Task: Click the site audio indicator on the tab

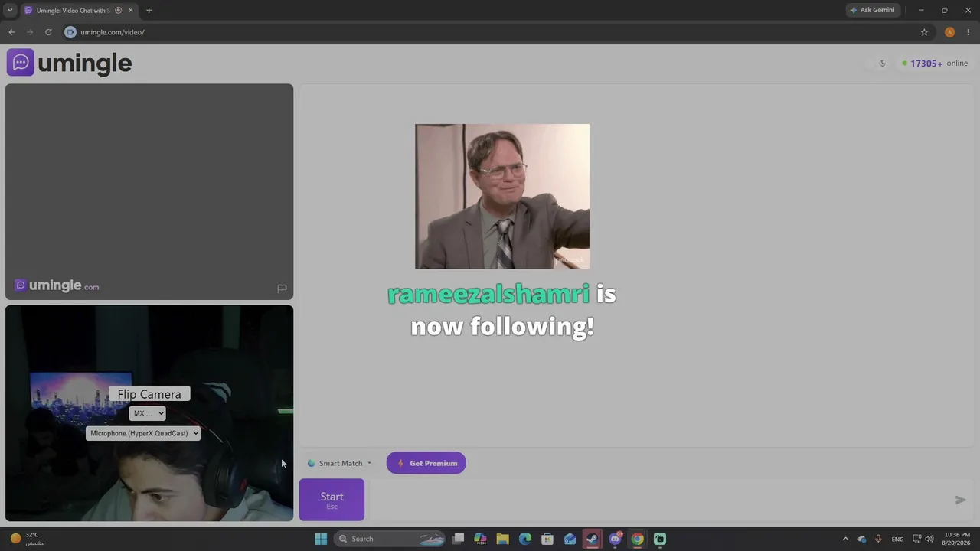Action: (x=118, y=10)
